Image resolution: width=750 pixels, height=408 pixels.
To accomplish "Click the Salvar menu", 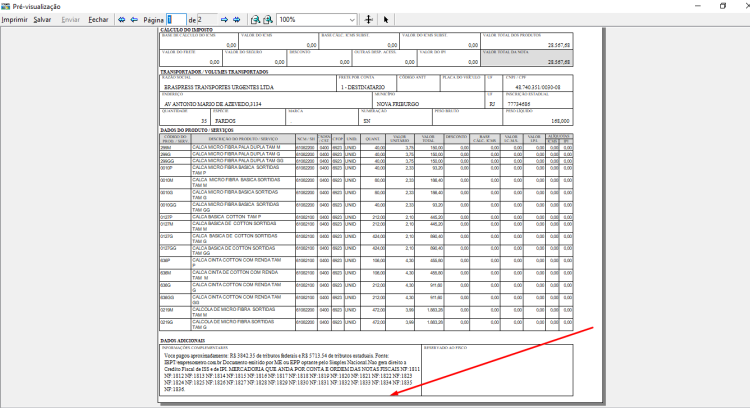I will pyautogui.click(x=42, y=20).
